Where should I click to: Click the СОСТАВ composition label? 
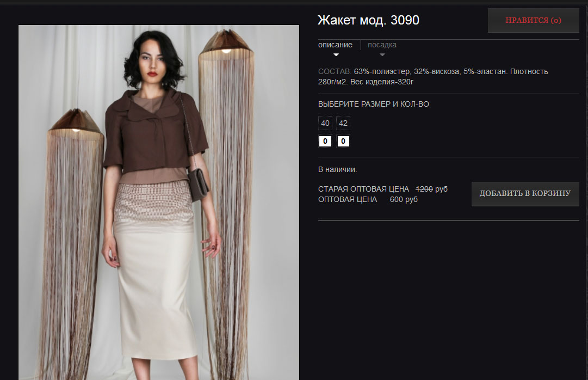[335, 71]
